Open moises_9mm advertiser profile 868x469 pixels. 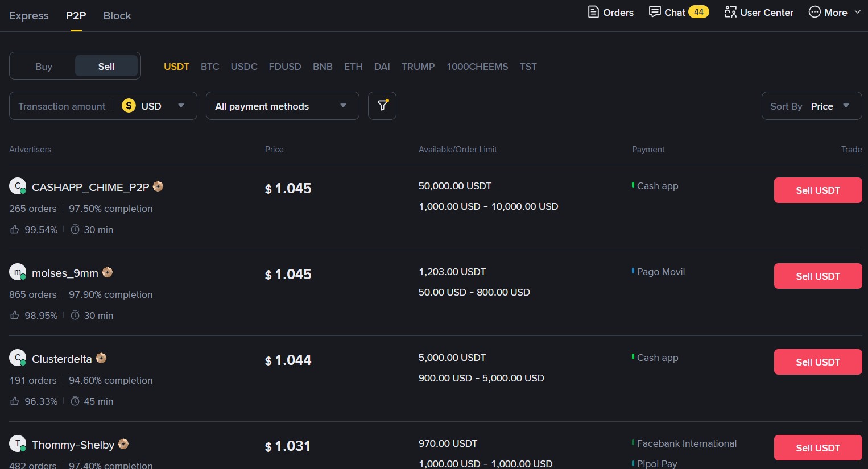(65, 273)
